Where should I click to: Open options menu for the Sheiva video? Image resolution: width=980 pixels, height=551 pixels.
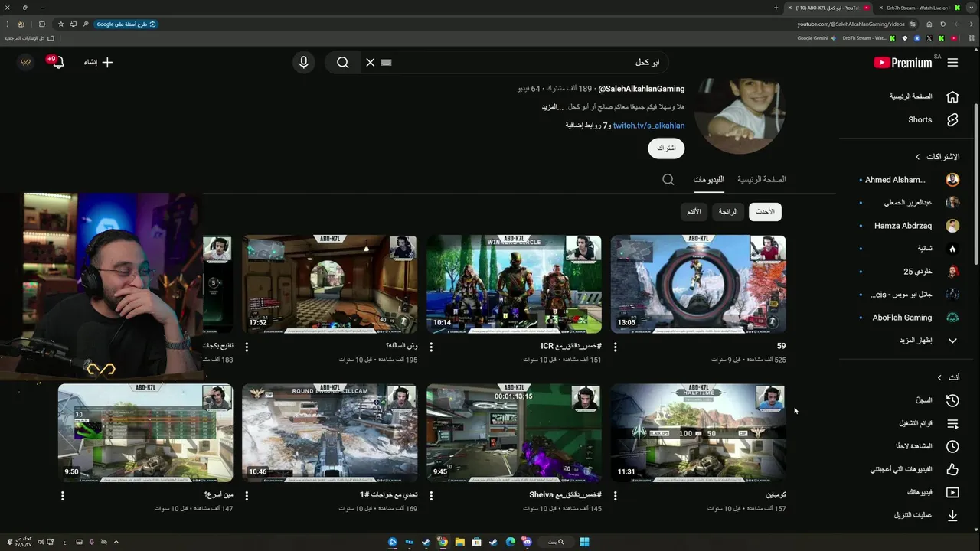[431, 496]
